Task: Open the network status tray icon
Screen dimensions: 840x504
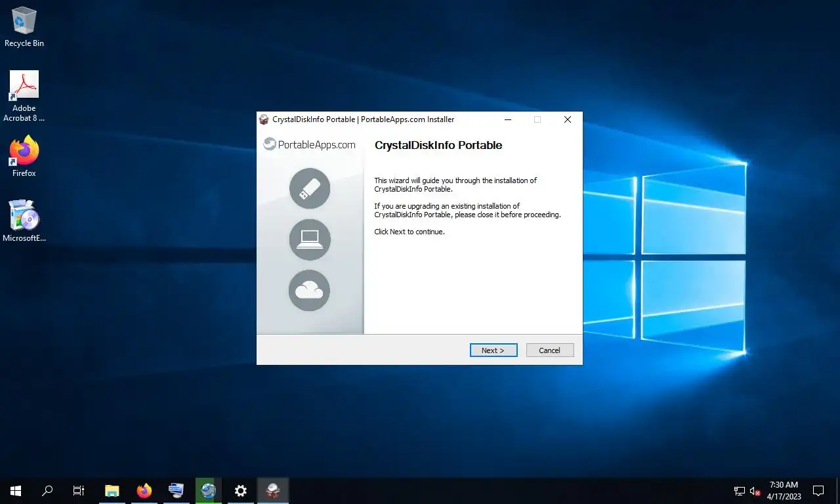Action: pyautogui.click(x=740, y=491)
